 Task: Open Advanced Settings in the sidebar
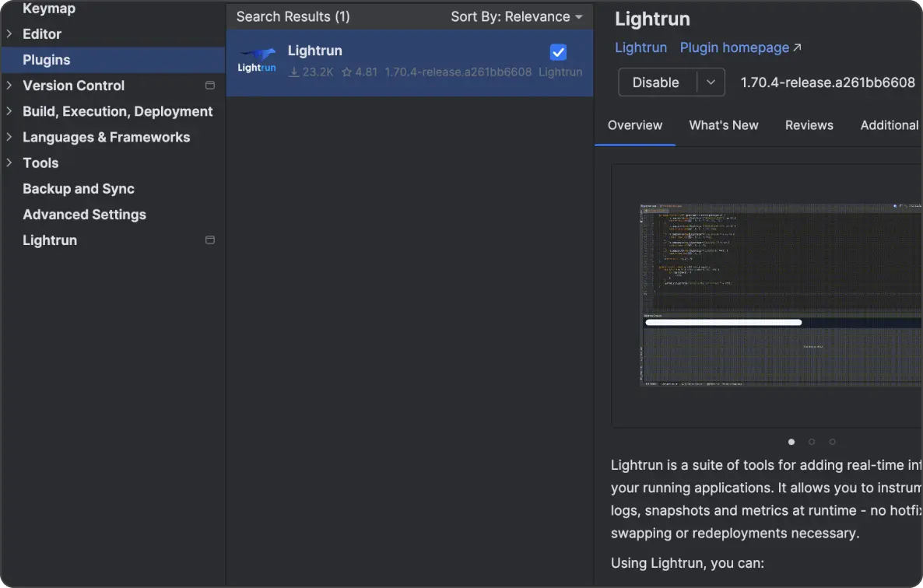tap(84, 215)
